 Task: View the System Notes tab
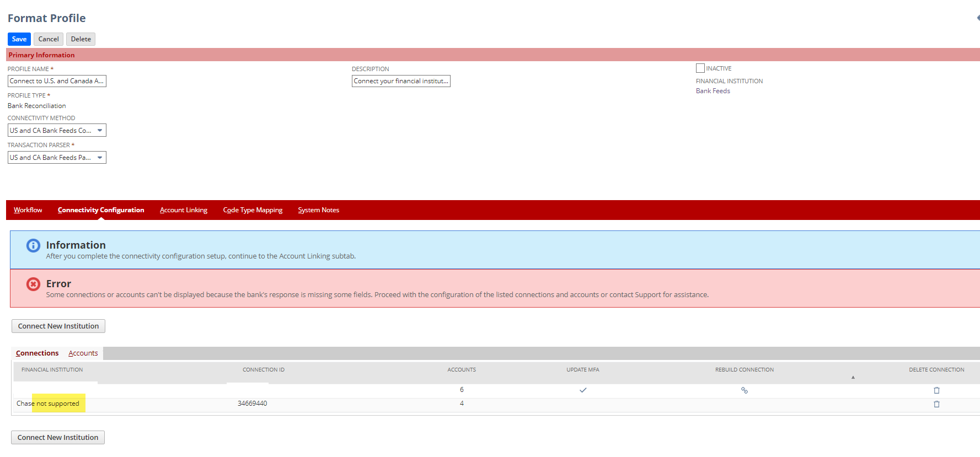point(318,210)
